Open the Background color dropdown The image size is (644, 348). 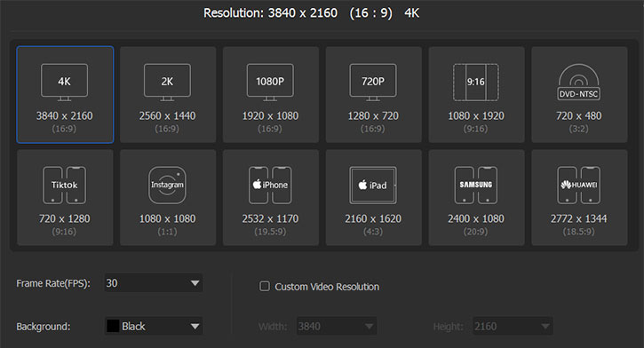tap(153, 327)
